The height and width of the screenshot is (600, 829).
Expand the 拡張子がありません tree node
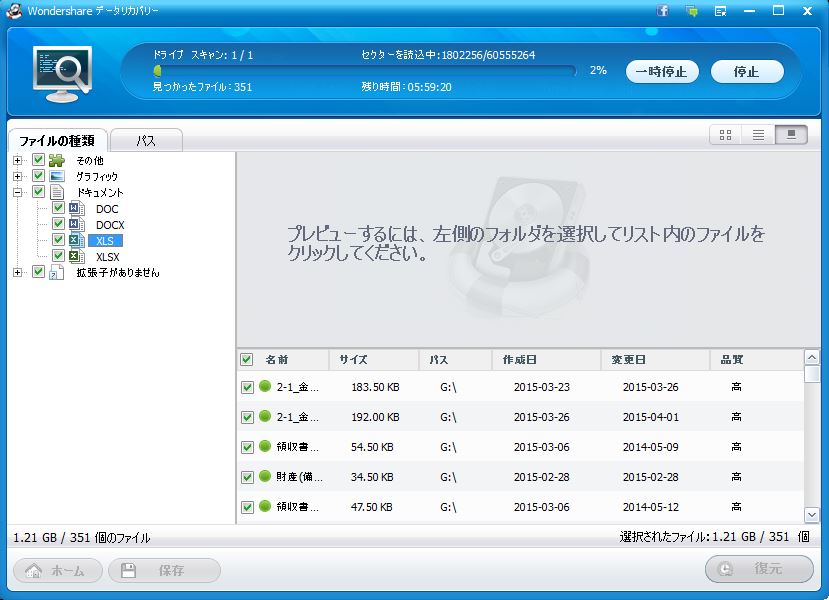coord(18,272)
